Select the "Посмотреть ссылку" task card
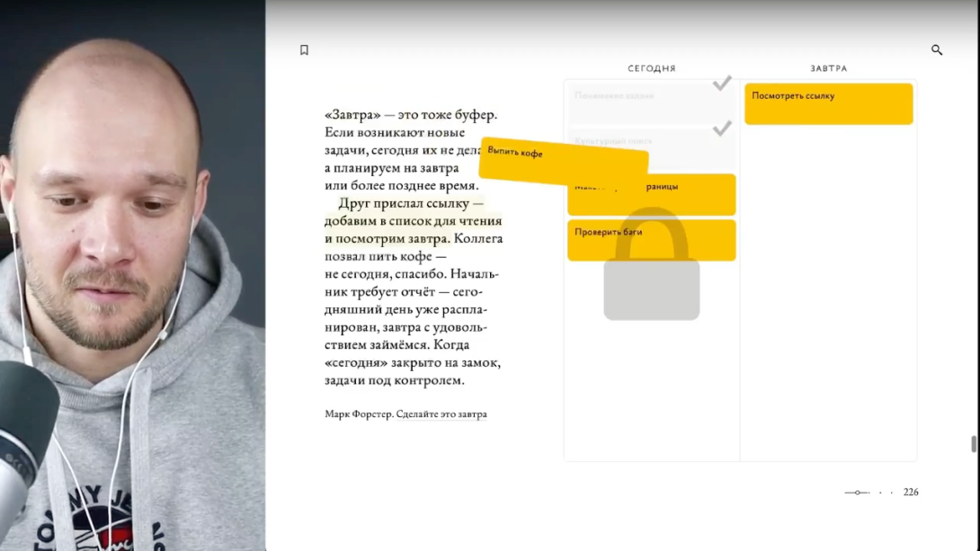The width and height of the screenshot is (980, 551). pos(828,103)
